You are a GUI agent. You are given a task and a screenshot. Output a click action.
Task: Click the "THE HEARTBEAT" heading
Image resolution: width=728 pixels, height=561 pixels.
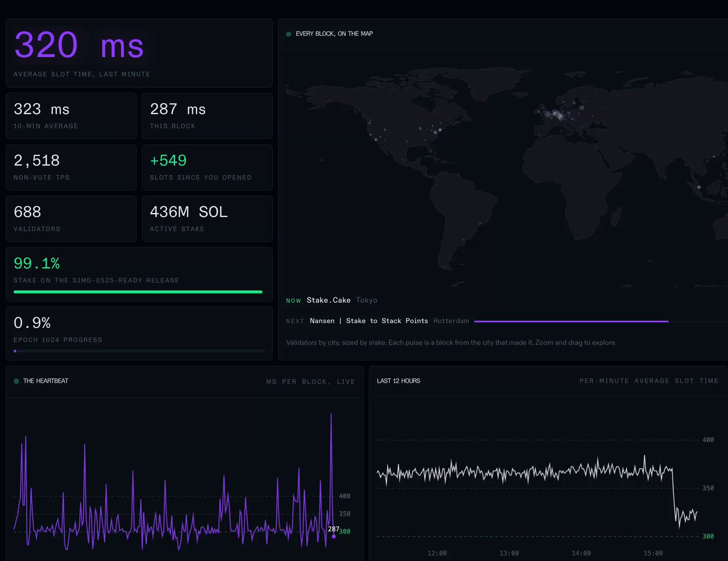click(46, 381)
